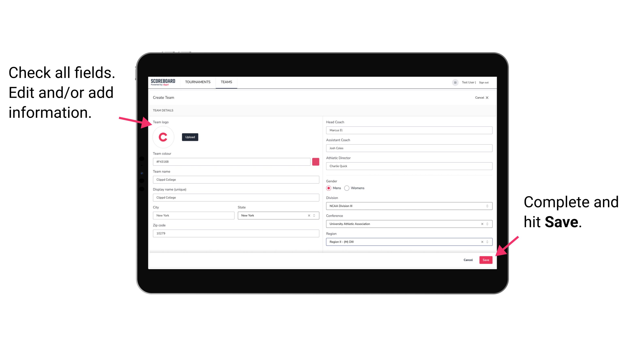This screenshot has width=644, height=346.
Task: Switch to the TEAMS tab
Action: point(226,82)
